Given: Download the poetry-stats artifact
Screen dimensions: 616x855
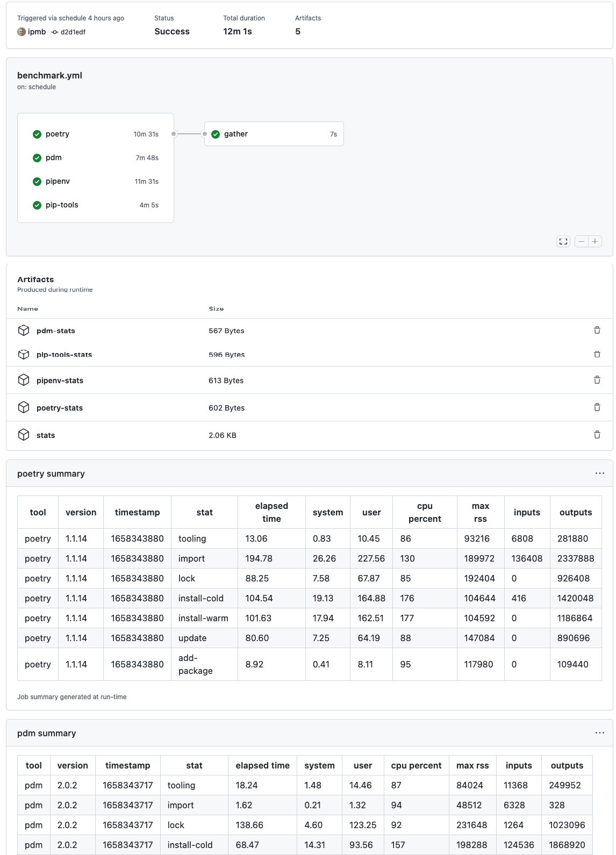Looking at the screenshot, I should [60, 408].
